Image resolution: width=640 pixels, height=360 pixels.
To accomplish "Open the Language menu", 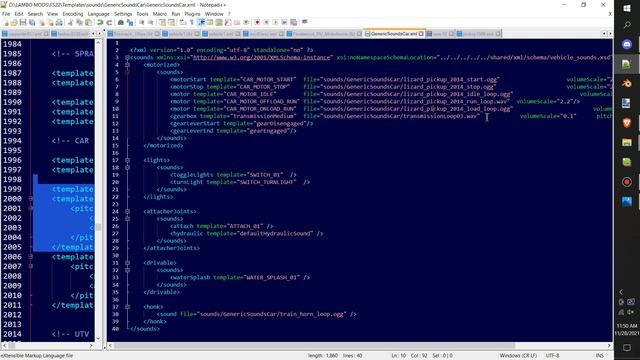I will pos(98,14).
